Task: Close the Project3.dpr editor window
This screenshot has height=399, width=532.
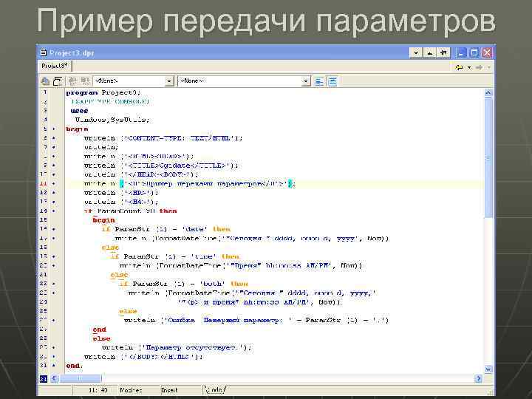Action: click(487, 52)
